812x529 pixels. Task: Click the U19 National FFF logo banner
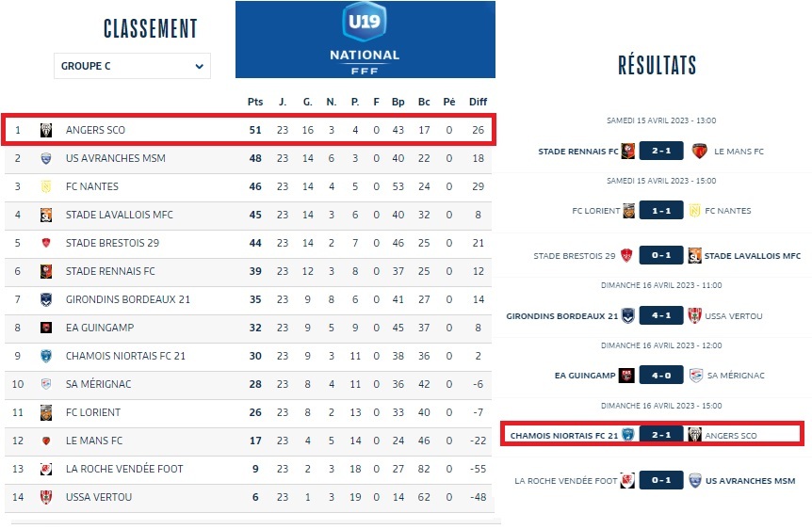pyautogui.click(x=365, y=39)
